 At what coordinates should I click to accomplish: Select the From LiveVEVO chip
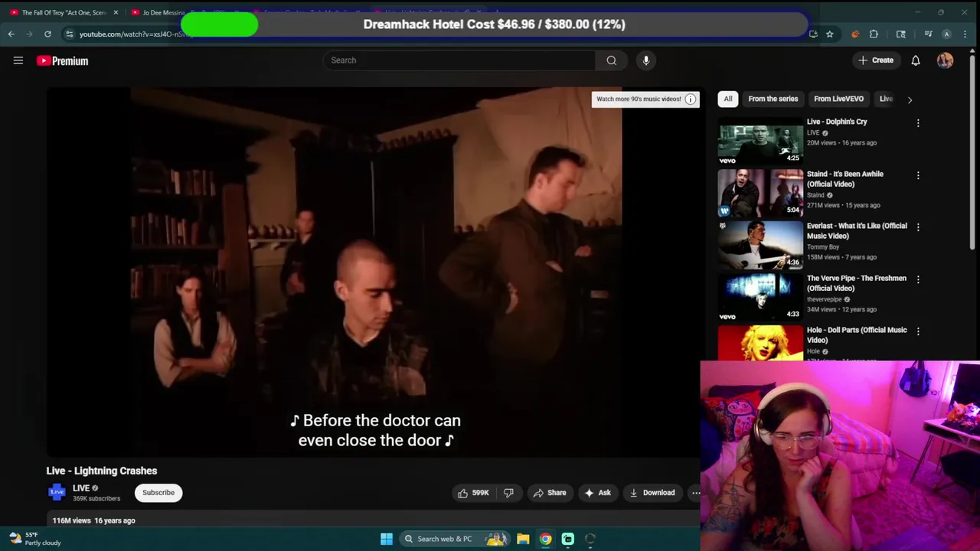point(838,99)
